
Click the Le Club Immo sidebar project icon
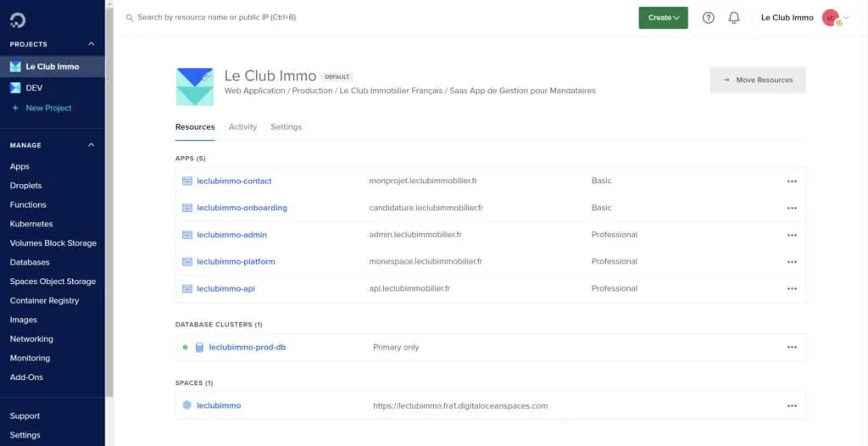point(15,66)
